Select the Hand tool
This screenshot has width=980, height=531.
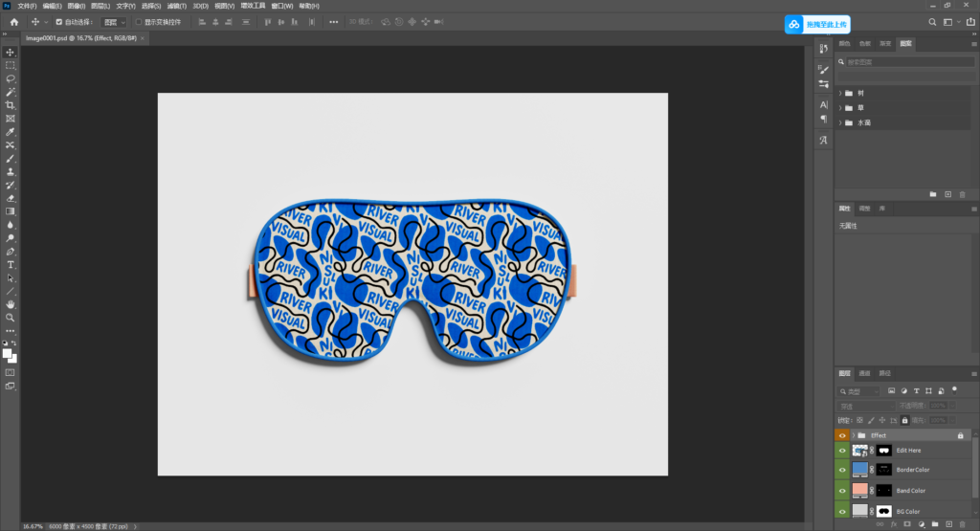10,304
